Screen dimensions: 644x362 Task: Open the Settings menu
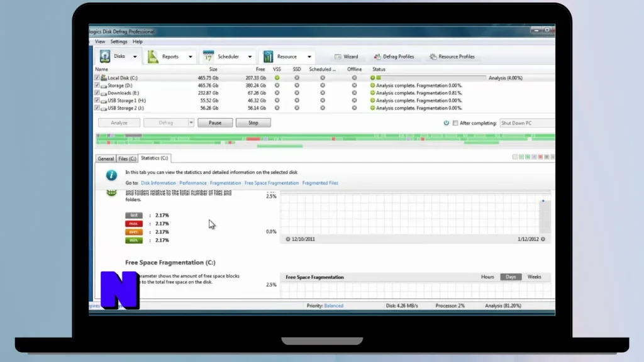(119, 41)
